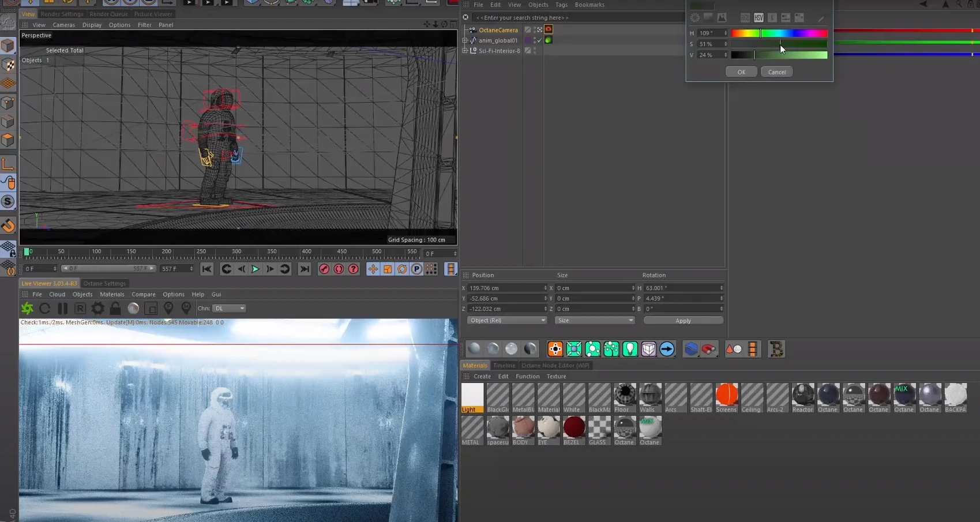Add an Octane light using the bulb icon
The width and height of the screenshot is (980, 522).
tap(630, 348)
